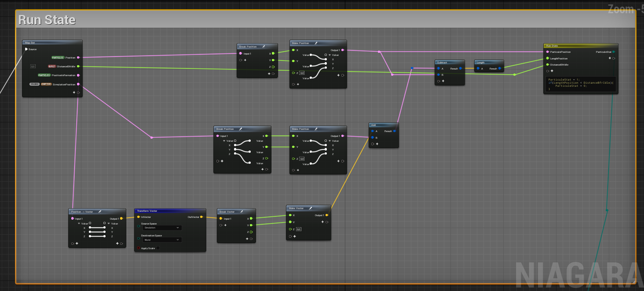Image resolution: width=644 pixels, height=291 pixels.
Task: Click pencil icon on Position -> Vector node
Action: coord(100,212)
